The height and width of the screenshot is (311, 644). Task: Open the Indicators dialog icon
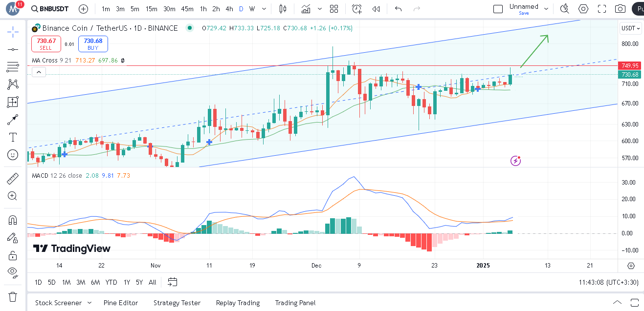tap(307, 9)
